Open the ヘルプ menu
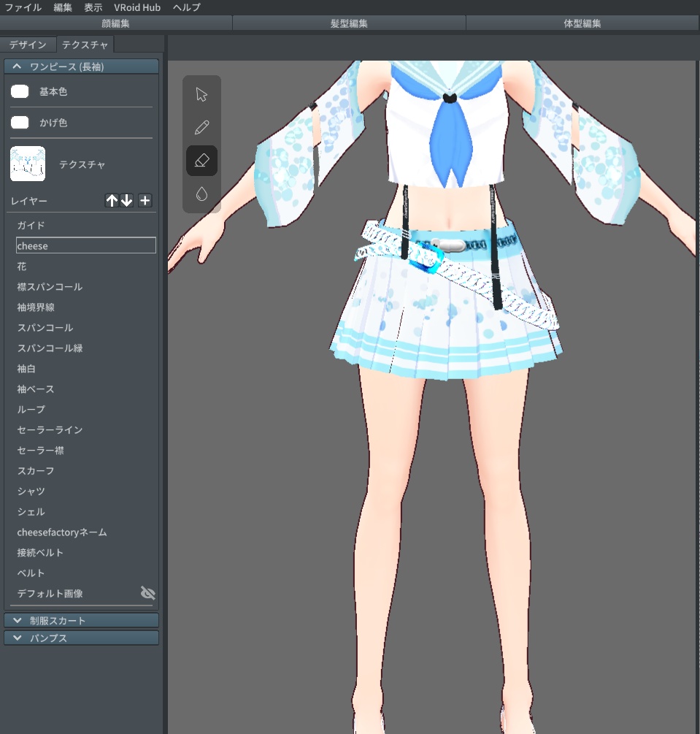Viewport: 700px width, 734px height. tap(185, 7)
